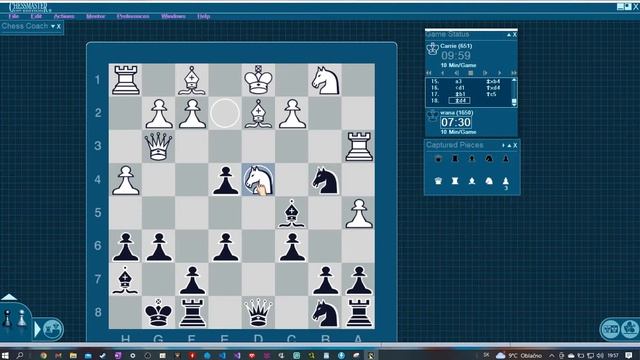Select the black king on g8
This screenshot has height=360, width=640.
(x=158, y=312)
